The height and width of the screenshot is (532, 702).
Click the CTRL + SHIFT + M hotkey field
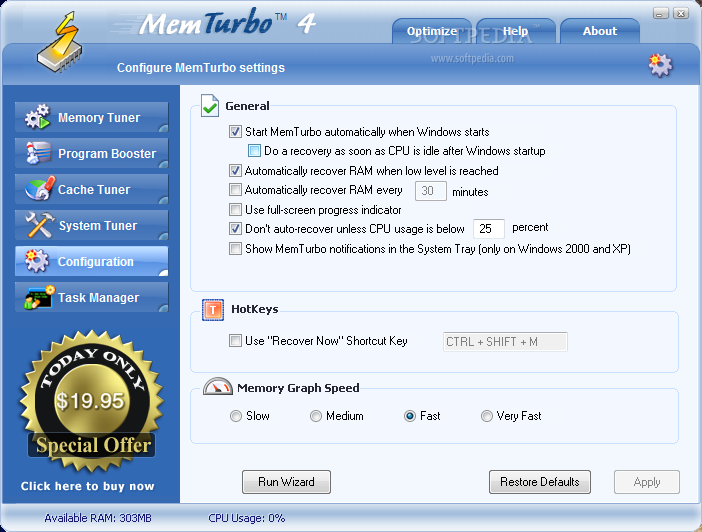[x=505, y=342]
